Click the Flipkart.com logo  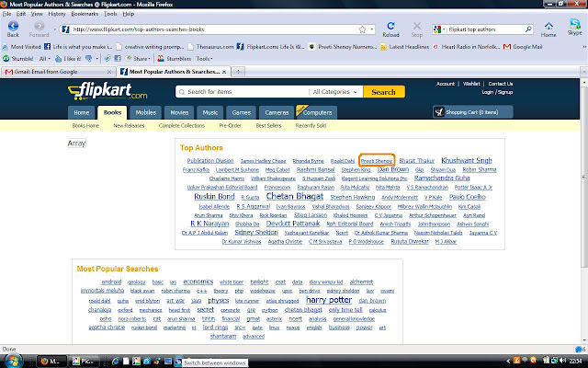tap(107, 91)
